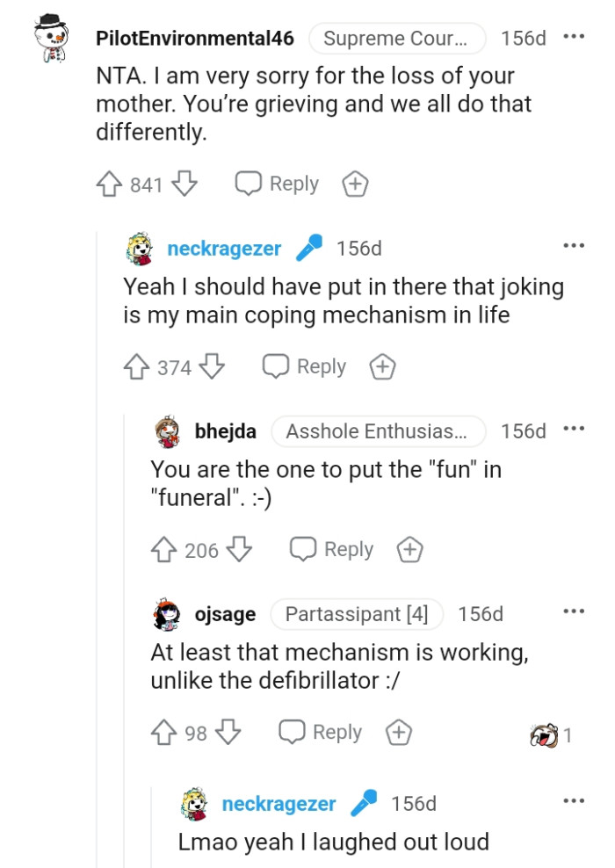Open options menu on neckragezer's first reply
The height and width of the screenshot is (868, 615).
click(x=575, y=244)
